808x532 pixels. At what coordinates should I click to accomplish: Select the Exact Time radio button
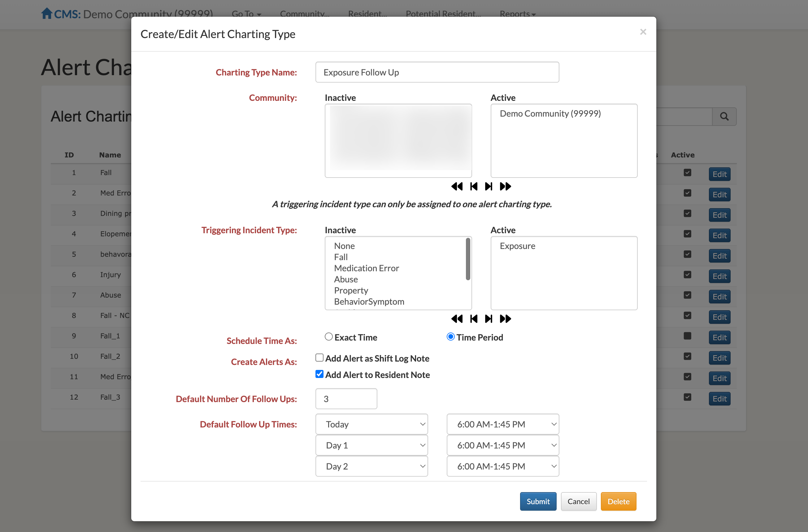pos(328,337)
